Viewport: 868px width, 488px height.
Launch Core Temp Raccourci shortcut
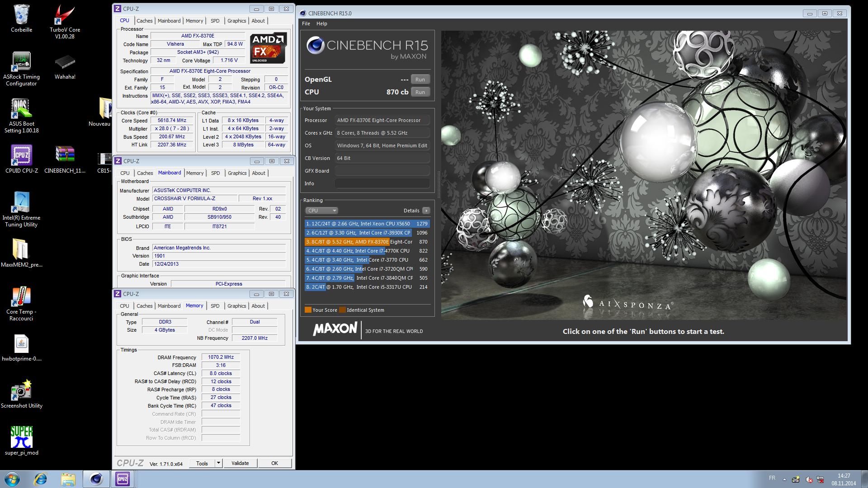(21, 304)
